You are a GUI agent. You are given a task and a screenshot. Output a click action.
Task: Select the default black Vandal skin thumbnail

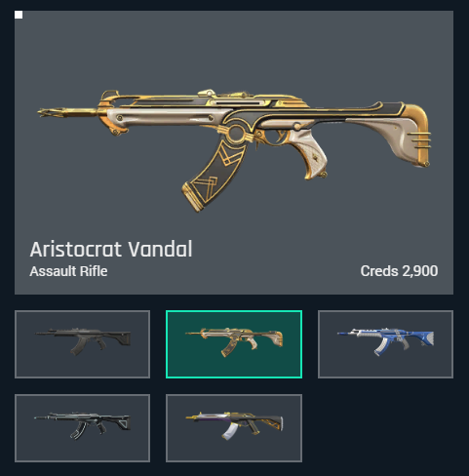[82, 344]
